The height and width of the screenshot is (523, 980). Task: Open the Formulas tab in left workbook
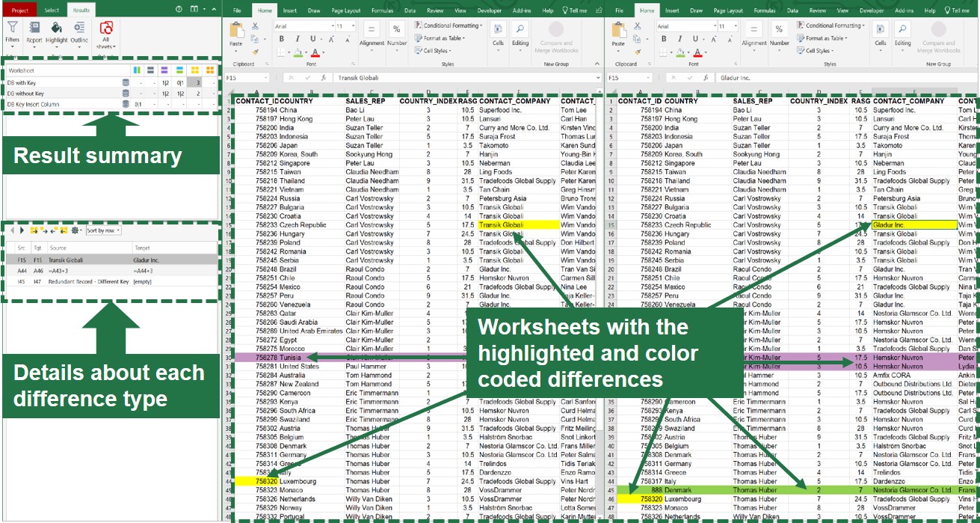click(382, 10)
